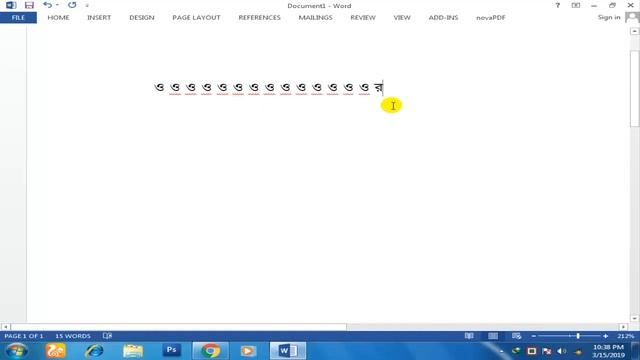This screenshot has width=640, height=360.
Task: Open the DESIGN tab
Action: pyautogui.click(x=142, y=18)
